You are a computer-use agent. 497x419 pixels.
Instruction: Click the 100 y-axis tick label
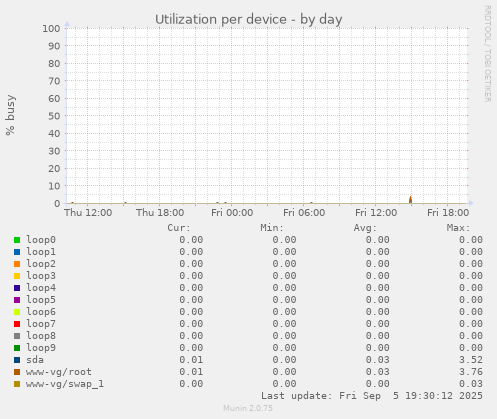(51, 28)
